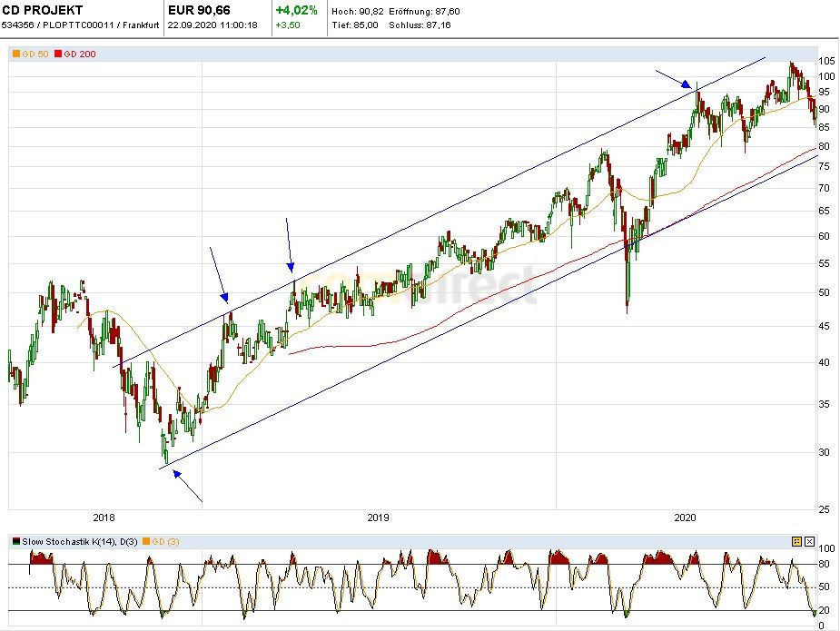840x631 pixels.
Task: Click the EUR 90,66 price value
Action: tap(200, 11)
